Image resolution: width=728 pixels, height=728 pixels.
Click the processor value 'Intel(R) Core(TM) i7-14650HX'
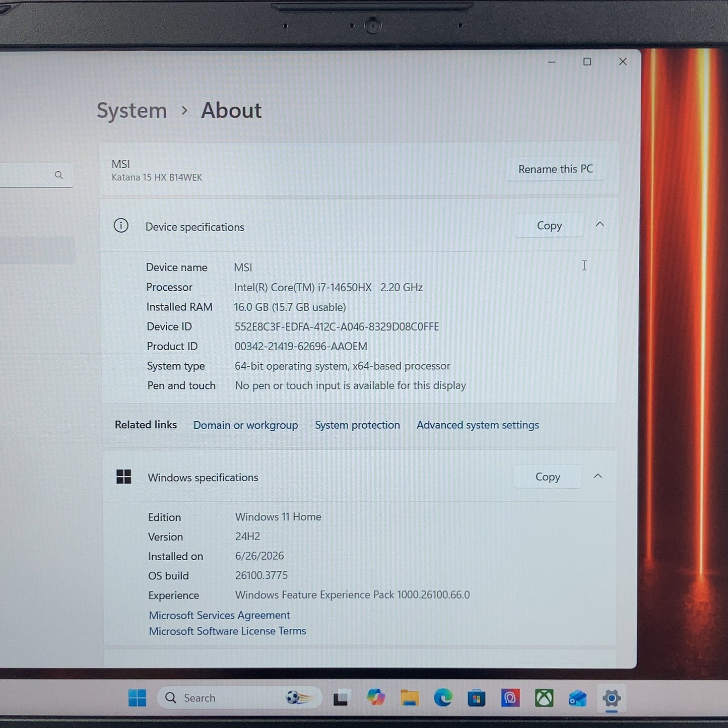tap(303, 288)
